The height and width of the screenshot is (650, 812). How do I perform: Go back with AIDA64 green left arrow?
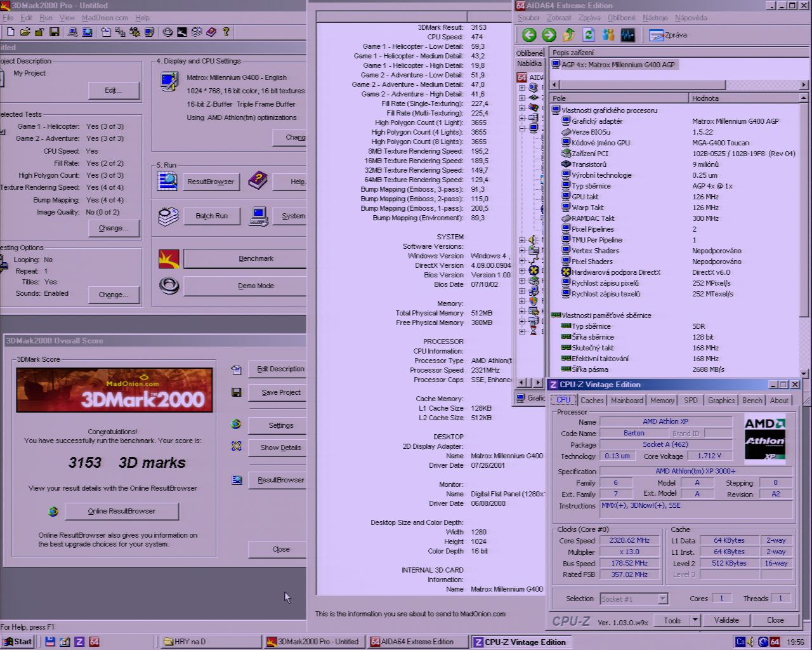click(x=529, y=36)
